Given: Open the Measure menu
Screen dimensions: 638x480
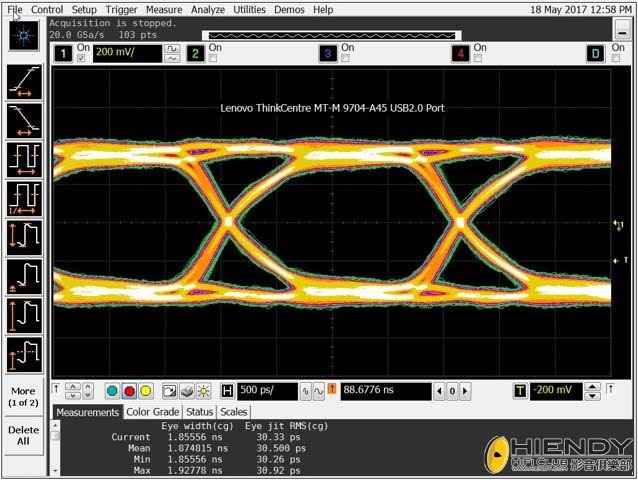Looking at the screenshot, I should (x=164, y=9).
